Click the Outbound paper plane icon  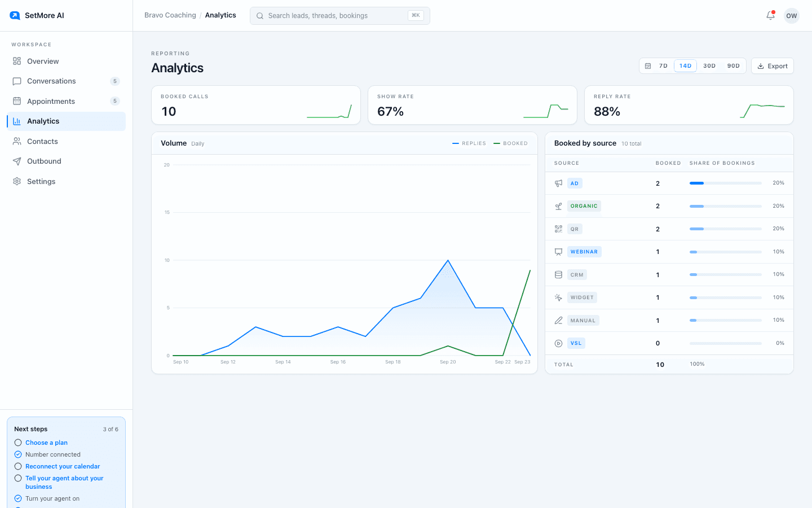(x=17, y=161)
